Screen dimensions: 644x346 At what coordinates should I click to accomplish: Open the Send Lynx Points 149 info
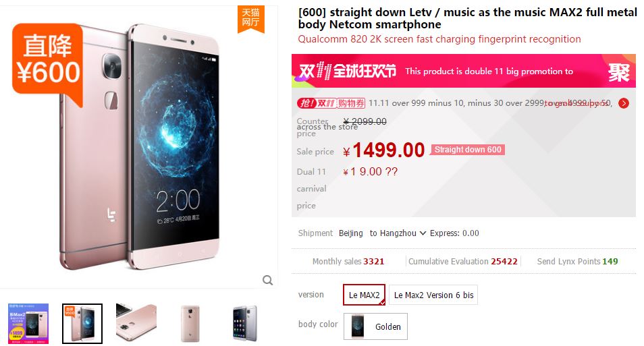point(577,262)
